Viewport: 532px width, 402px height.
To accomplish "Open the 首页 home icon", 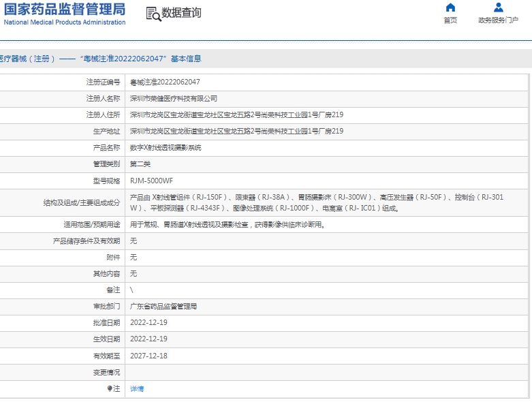I will coord(450,7).
